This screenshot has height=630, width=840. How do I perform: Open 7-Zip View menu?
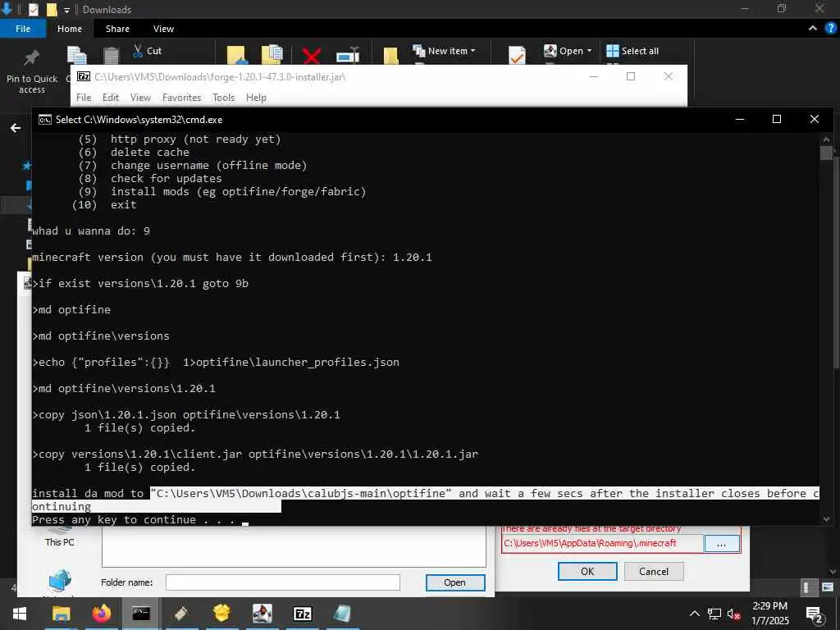[x=140, y=98]
